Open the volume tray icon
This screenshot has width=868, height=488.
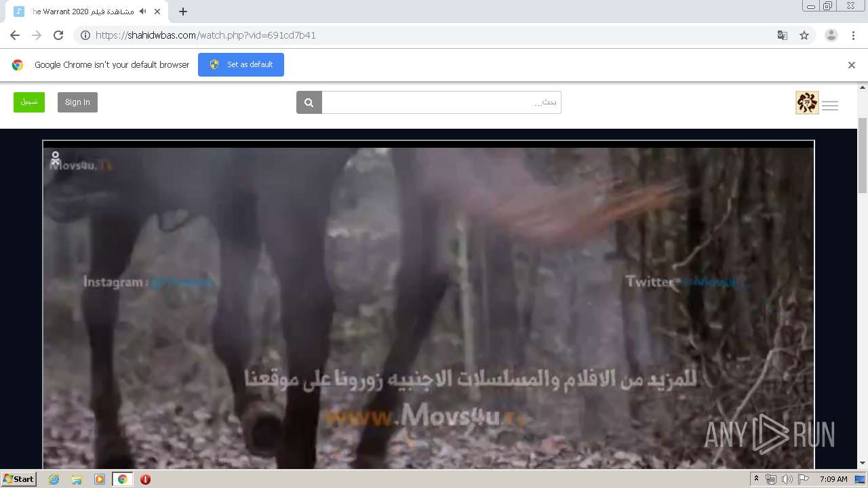[787, 479]
